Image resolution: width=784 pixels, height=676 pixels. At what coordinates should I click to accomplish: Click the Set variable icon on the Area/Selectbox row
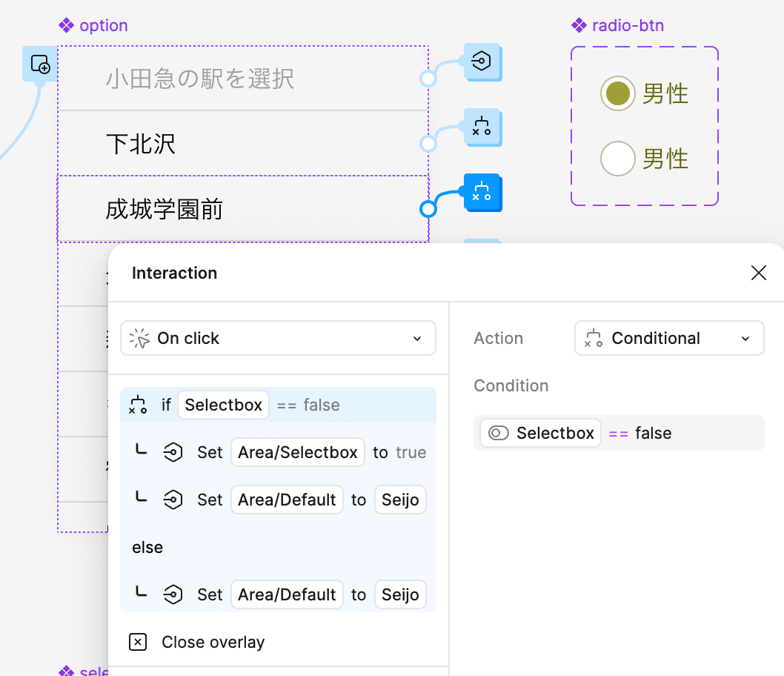pyautogui.click(x=173, y=452)
